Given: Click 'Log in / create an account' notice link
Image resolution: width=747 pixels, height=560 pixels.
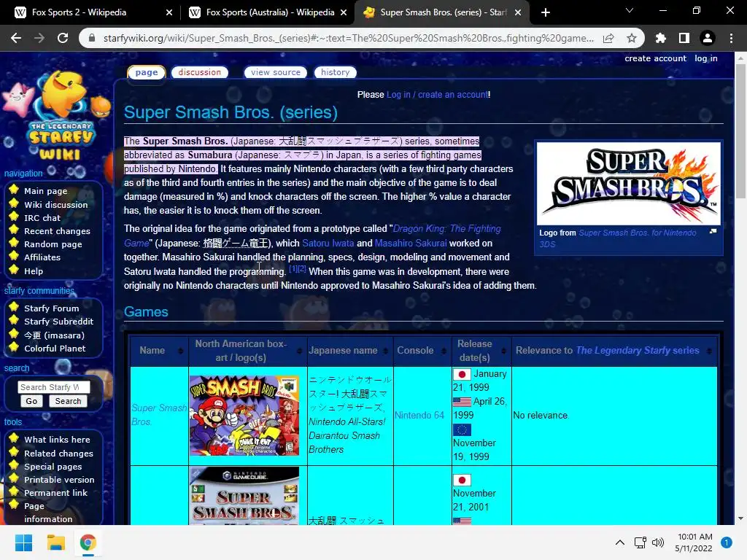Looking at the screenshot, I should 437,95.
